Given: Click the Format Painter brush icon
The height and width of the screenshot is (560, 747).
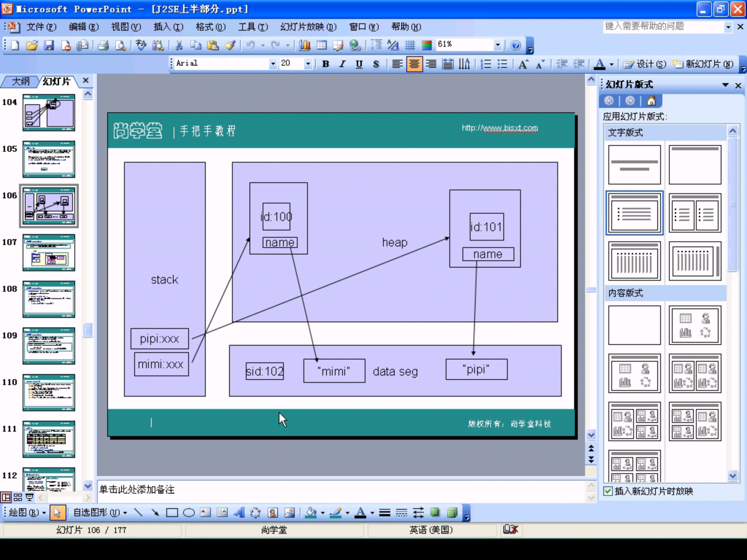Looking at the screenshot, I should [x=230, y=45].
